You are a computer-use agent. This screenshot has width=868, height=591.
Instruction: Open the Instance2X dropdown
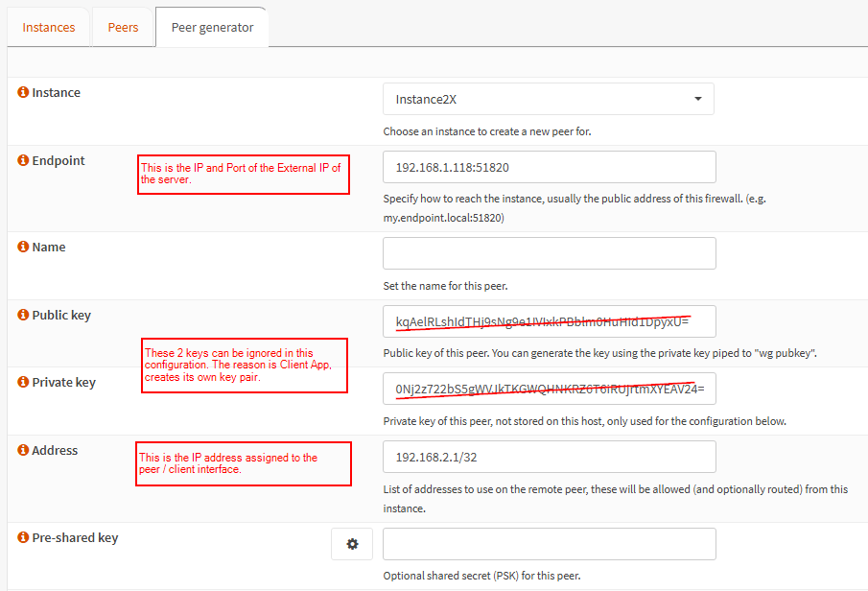pos(547,99)
